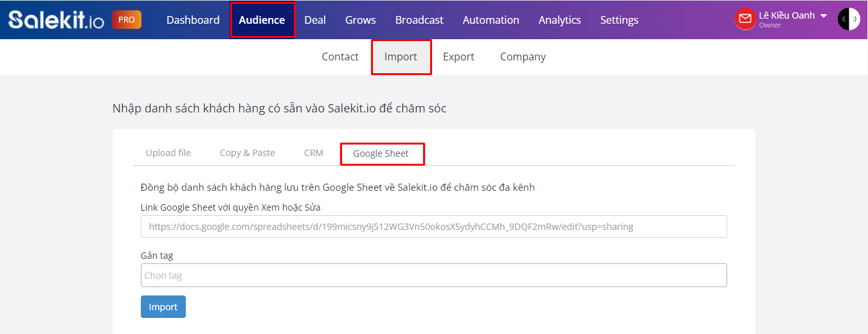The width and height of the screenshot is (868, 334).
Task: Click the blue Import button
Action: tap(163, 307)
